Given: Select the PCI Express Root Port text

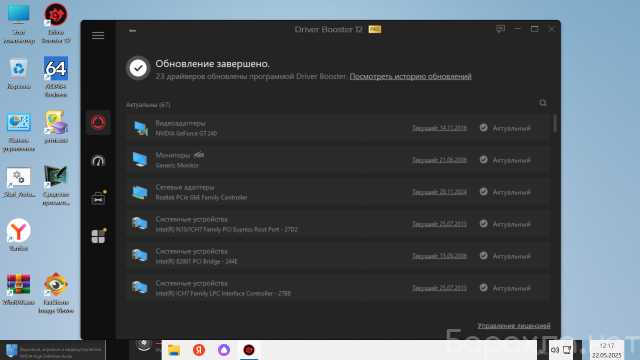Looking at the screenshot, I should coord(227,229).
